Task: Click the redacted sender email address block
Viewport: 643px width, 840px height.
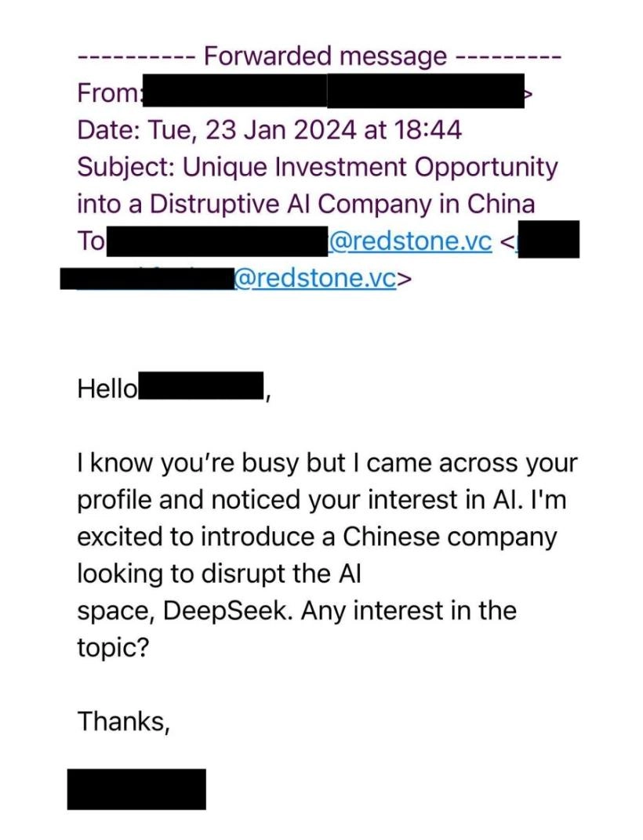Action: tap(426, 91)
